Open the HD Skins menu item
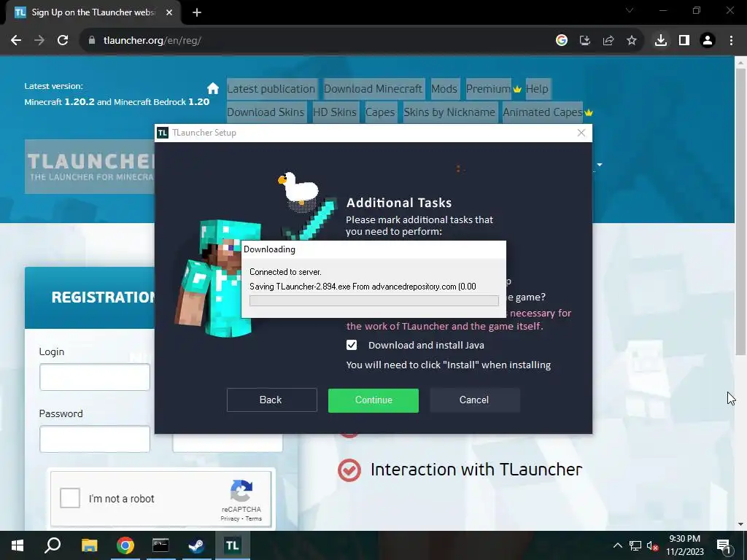 335,112
